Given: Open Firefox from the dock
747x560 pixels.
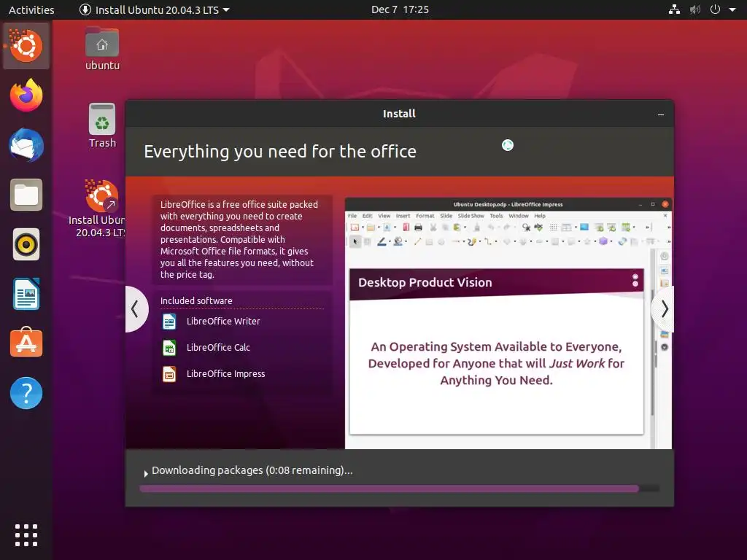Looking at the screenshot, I should click(x=26, y=96).
